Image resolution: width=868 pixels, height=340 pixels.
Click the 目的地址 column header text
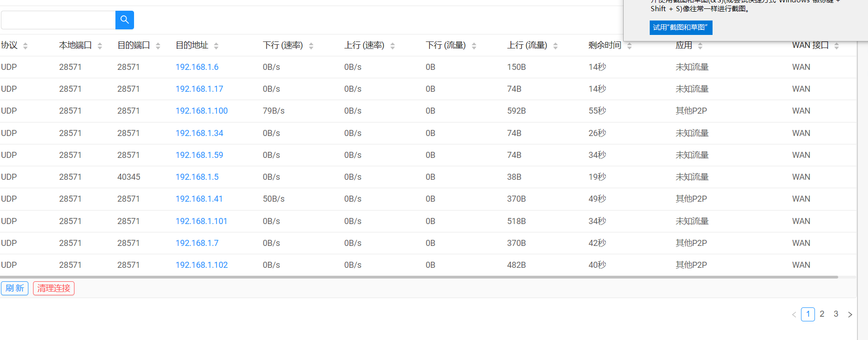point(192,45)
